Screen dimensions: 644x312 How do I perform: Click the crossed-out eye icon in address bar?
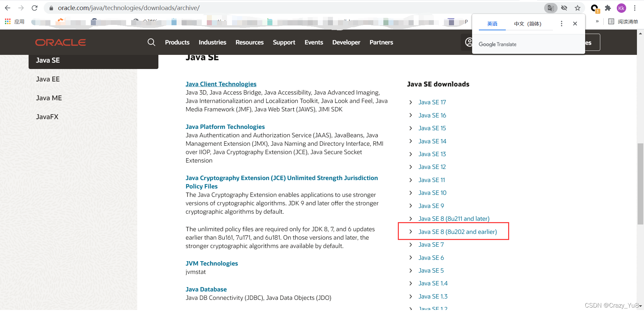coord(564,8)
